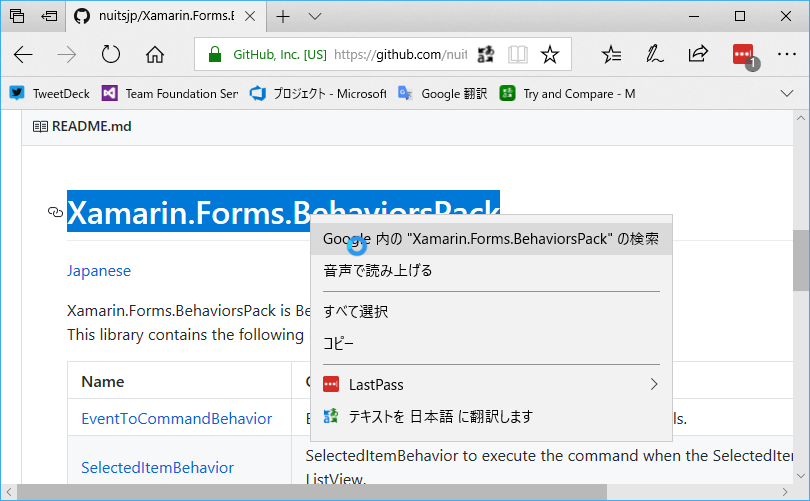The image size is (810, 501).
Task: Choose 音声で読み上げる from context menu
Action: pos(491,271)
